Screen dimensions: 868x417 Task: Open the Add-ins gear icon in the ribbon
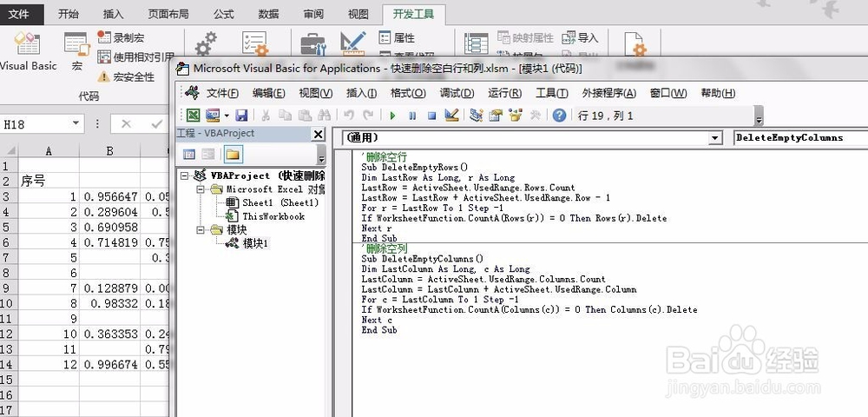206,43
